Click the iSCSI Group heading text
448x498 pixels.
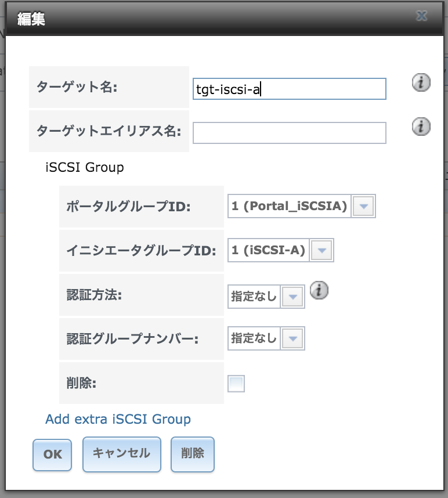[85, 167]
